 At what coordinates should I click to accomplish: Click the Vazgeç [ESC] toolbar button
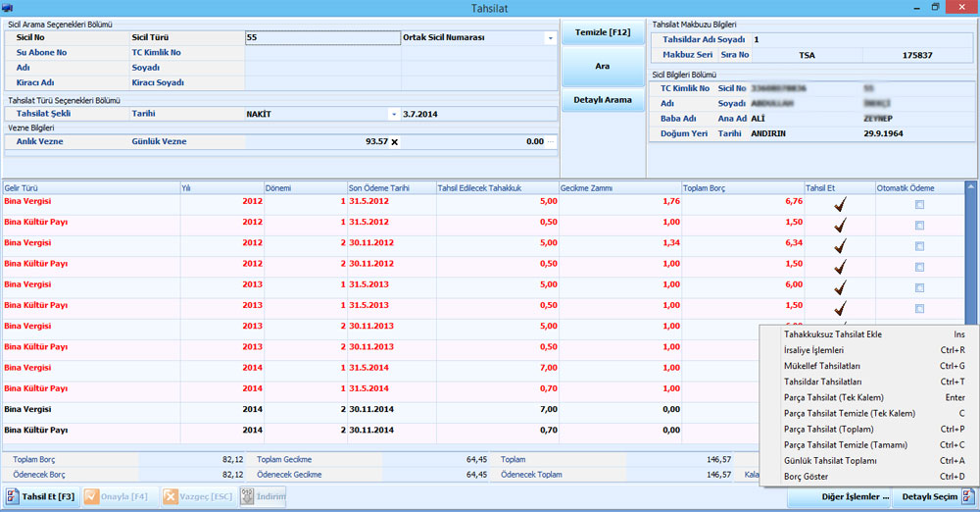tap(199, 497)
